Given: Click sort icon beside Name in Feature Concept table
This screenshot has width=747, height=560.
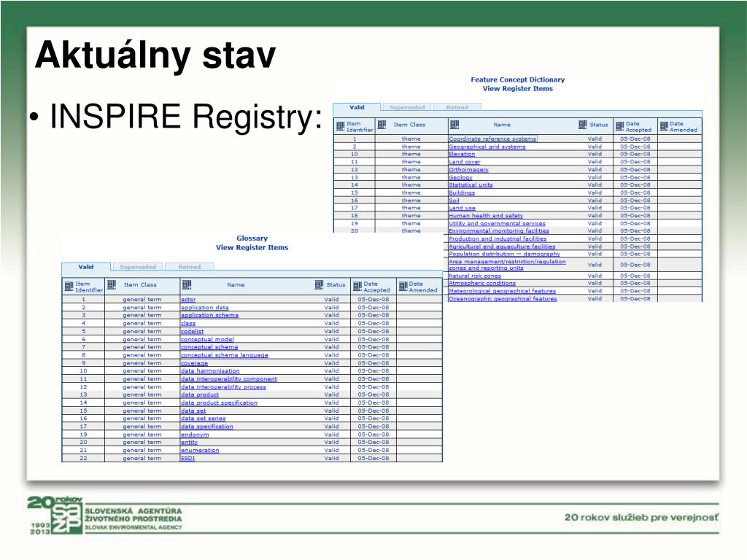Looking at the screenshot, I should [x=454, y=125].
